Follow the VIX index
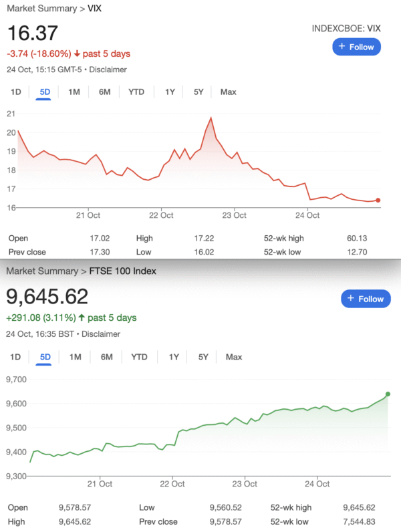Image resolution: width=401 pixels, height=532 pixels. [x=357, y=47]
